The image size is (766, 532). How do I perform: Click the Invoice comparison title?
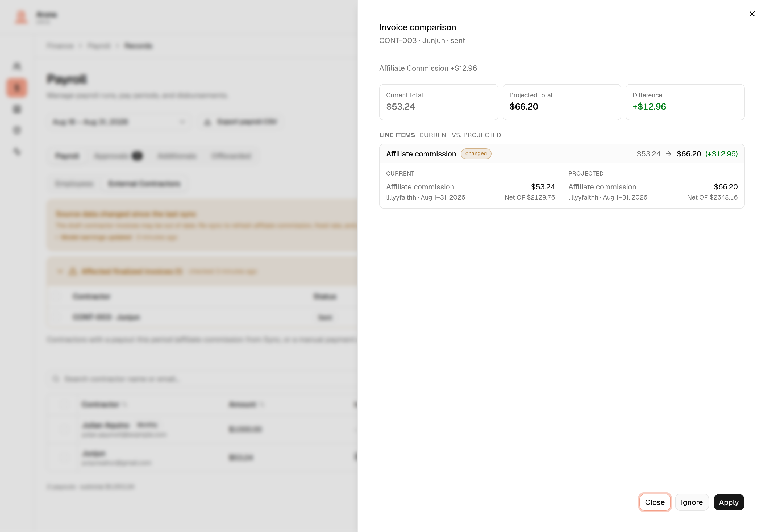417,27
